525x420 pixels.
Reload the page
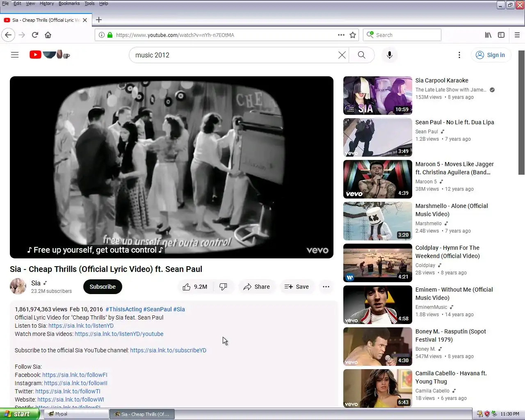pyautogui.click(x=35, y=35)
